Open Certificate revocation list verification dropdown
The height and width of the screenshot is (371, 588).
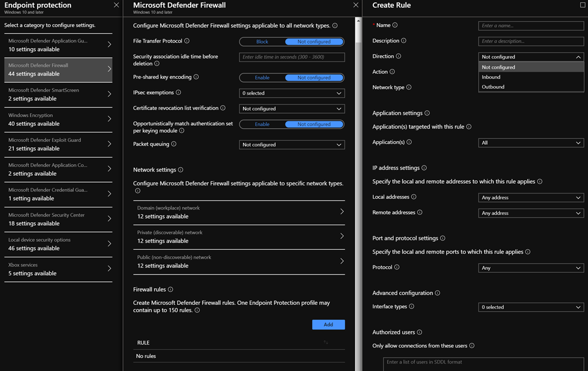click(x=292, y=109)
